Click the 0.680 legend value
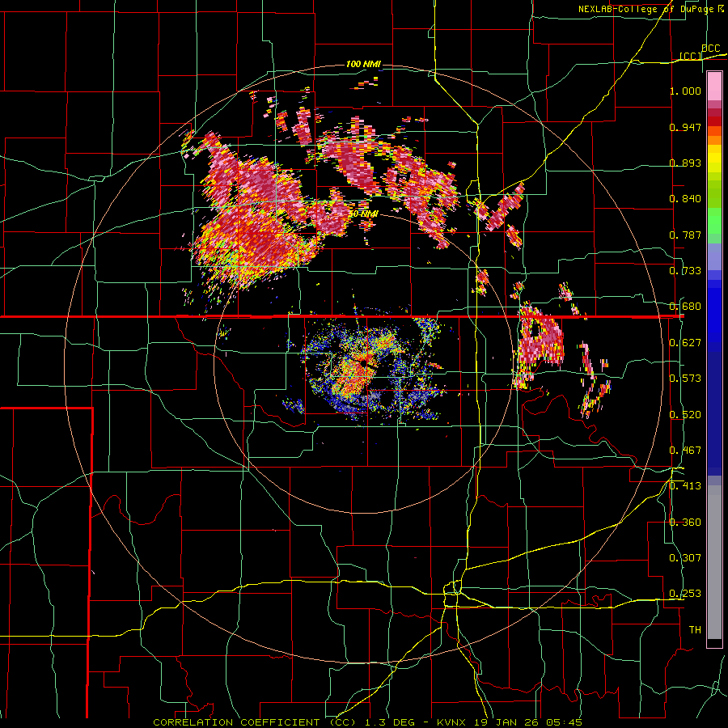The height and width of the screenshot is (728, 728). click(685, 307)
